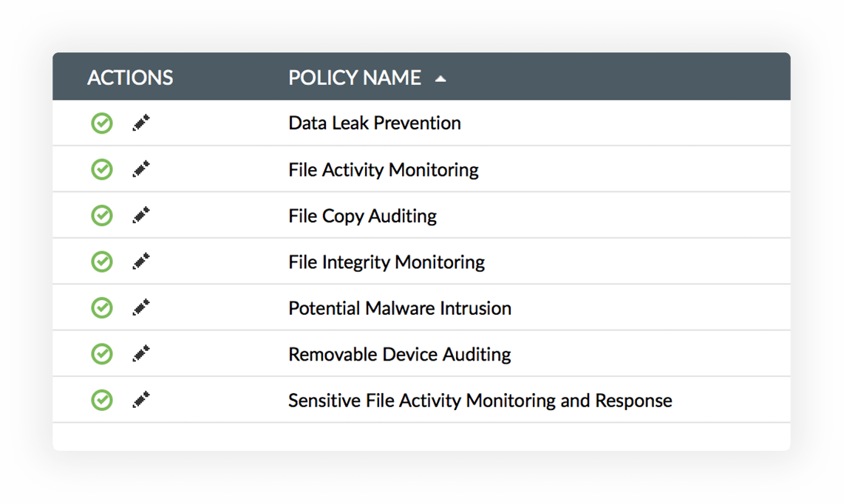Open the Data Leak Prevention policy name
This screenshot has width=844, height=504.
click(375, 123)
